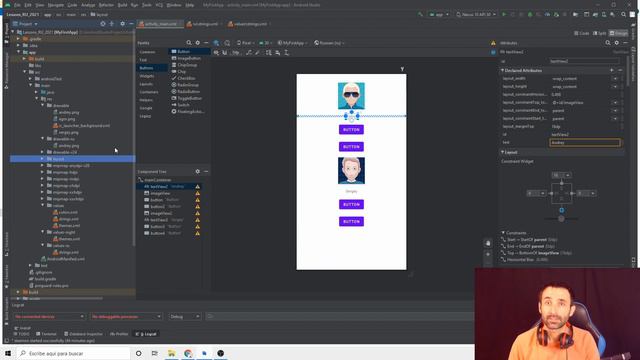The width and height of the screenshot is (640, 360).
Task: Open No connected devices Logcat dropdown
Action: point(49,316)
